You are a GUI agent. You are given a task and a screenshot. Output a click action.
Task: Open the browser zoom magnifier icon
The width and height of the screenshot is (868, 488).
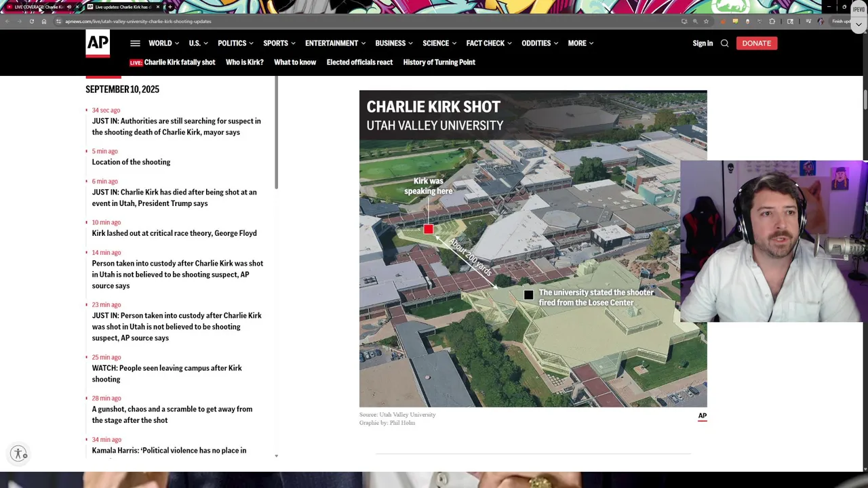tap(695, 21)
